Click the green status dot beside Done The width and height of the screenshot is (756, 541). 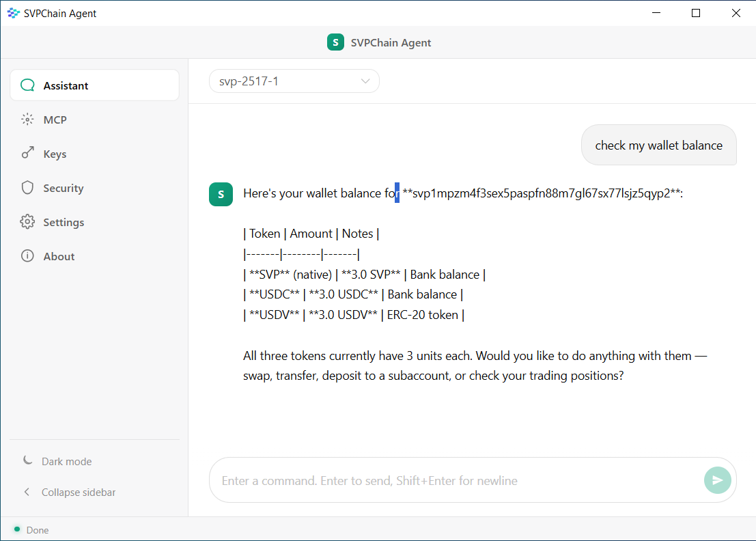(x=17, y=529)
